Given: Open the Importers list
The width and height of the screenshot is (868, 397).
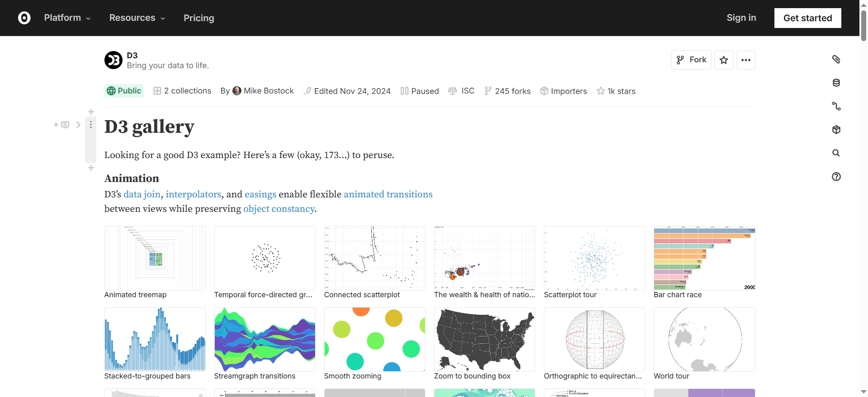Looking at the screenshot, I should point(563,91).
